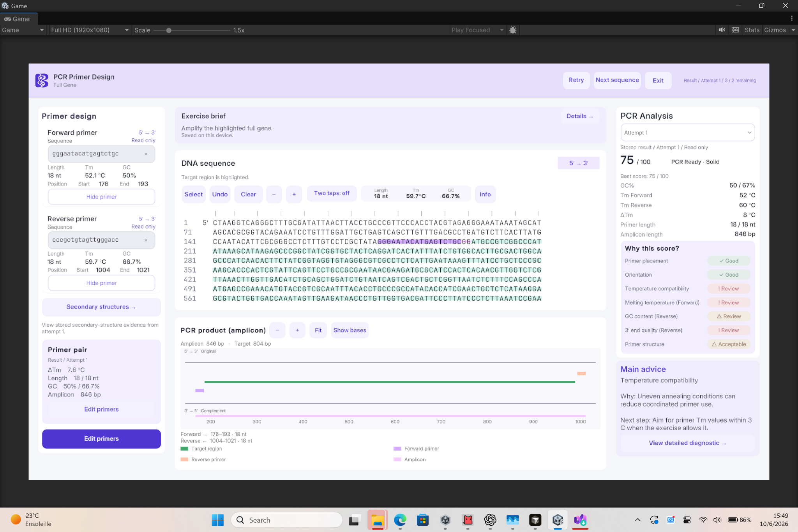Toggle the Stats overlay
798x532 pixels.
click(x=752, y=30)
